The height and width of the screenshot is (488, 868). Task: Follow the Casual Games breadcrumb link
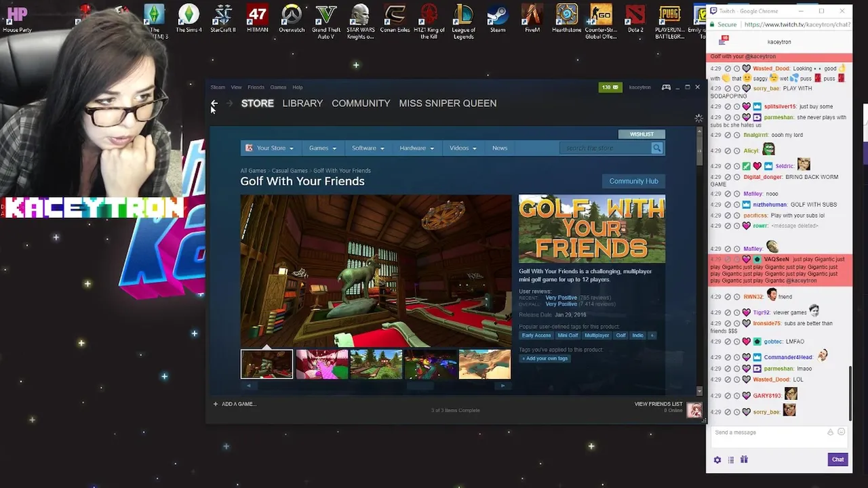[x=290, y=171]
